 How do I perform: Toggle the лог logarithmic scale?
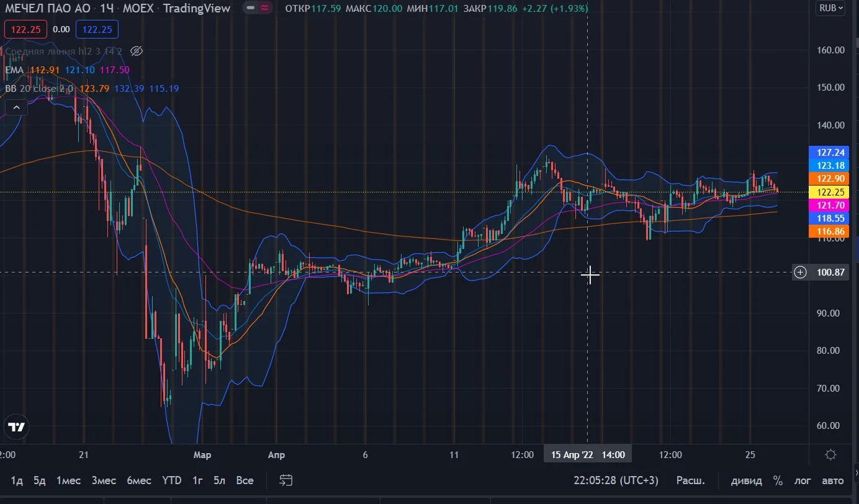803,480
